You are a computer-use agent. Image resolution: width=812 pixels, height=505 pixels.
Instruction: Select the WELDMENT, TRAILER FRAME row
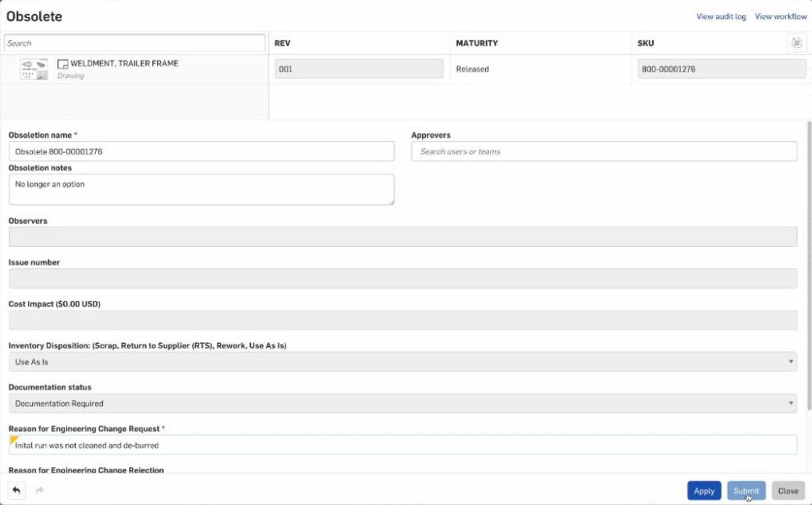[124, 64]
